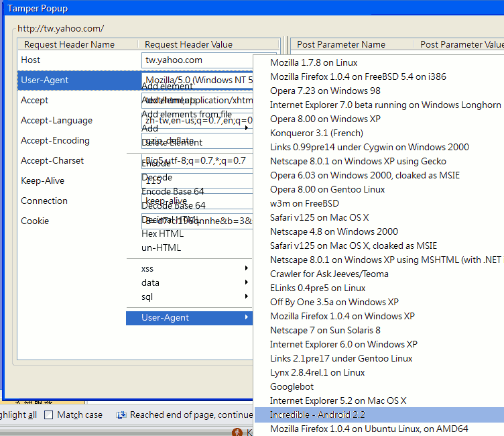Image resolution: width=504 pixels, height=436 pixels.
Task: Click the Accept-Encoding header name
Action: [x=55, y=141]
